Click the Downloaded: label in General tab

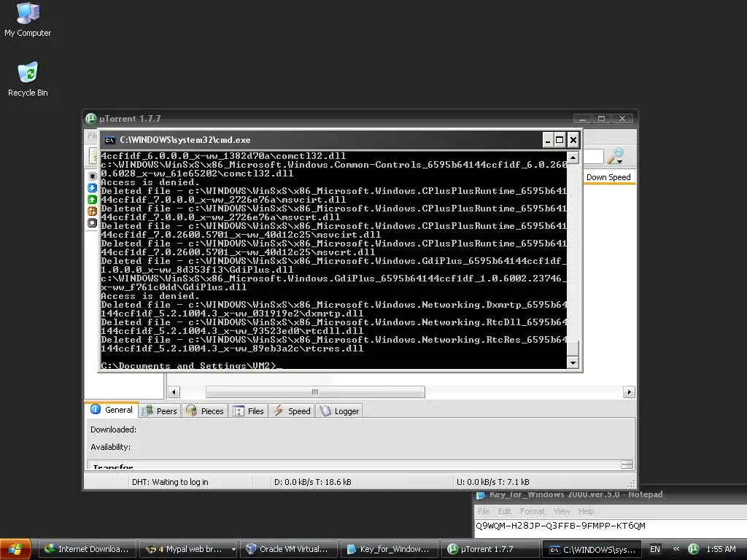113,429
